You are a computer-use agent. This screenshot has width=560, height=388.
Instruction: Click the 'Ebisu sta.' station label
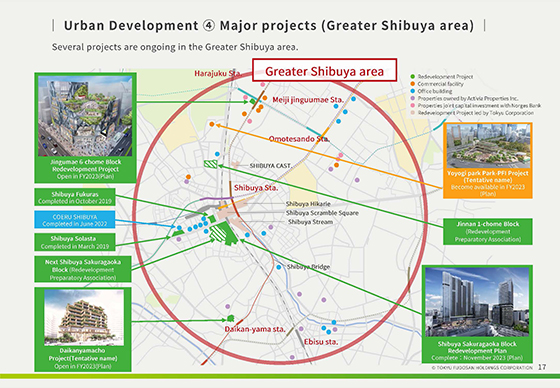point(321,342)
